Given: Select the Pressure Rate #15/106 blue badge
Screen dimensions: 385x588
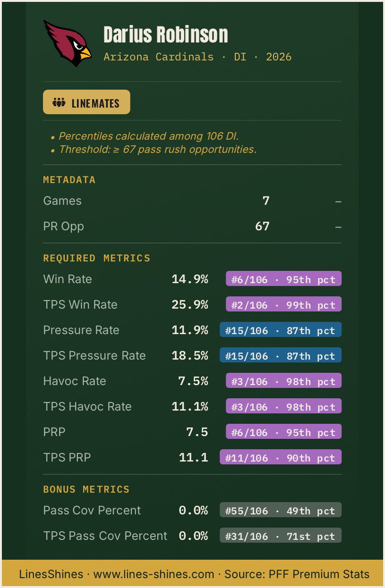Looking at the screenshot, I should pyautogui.click(x=281, y=330).
